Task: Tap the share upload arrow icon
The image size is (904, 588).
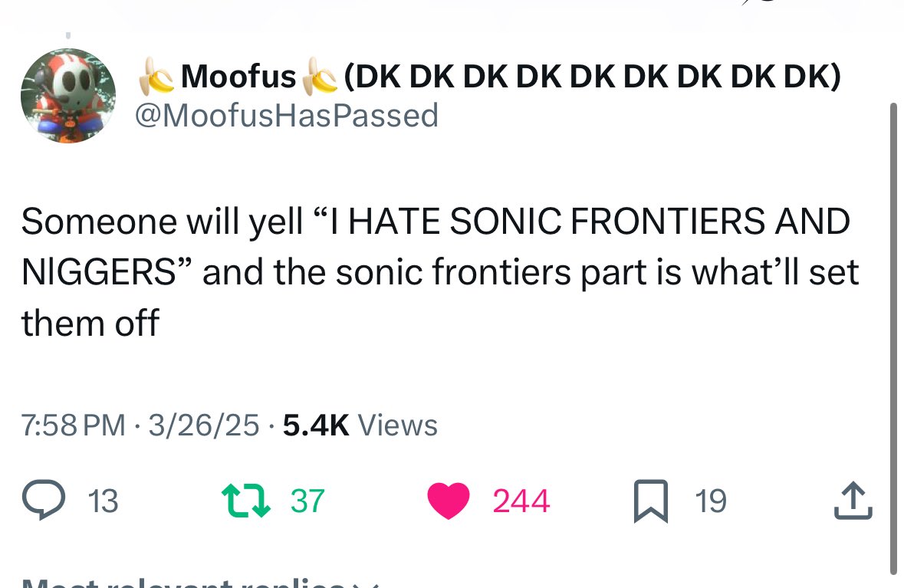Action: click(853, 501)
